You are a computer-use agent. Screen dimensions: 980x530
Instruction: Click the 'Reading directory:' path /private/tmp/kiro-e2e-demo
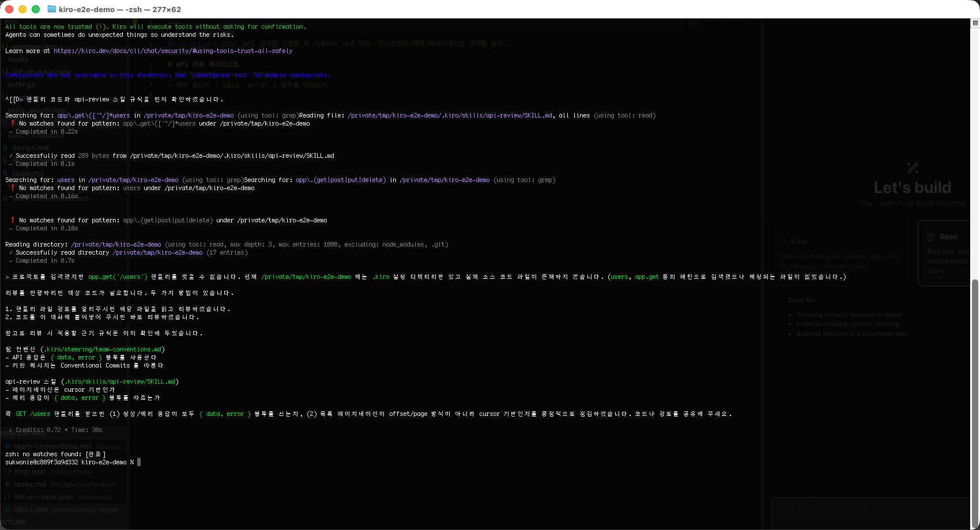[116, 244]
